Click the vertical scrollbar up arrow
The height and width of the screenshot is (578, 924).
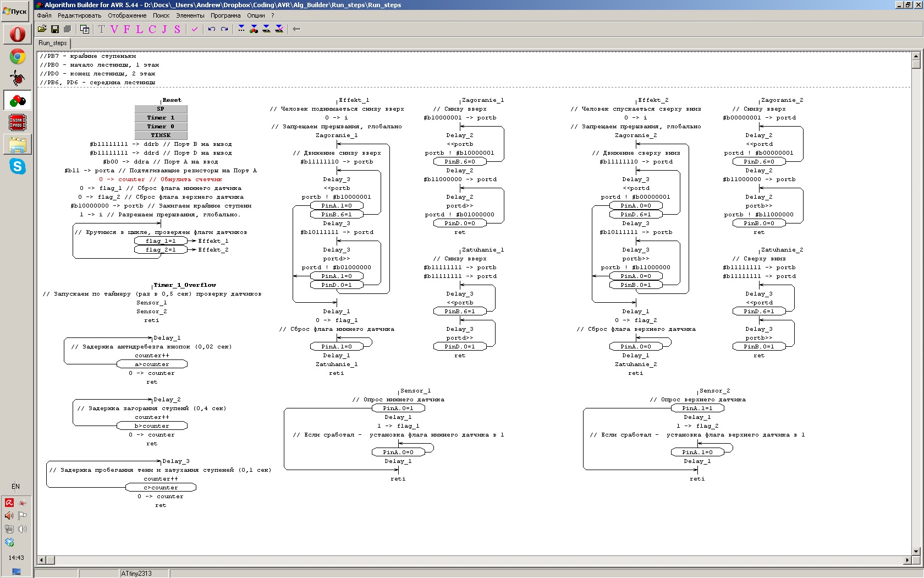[x=916, y=56]
